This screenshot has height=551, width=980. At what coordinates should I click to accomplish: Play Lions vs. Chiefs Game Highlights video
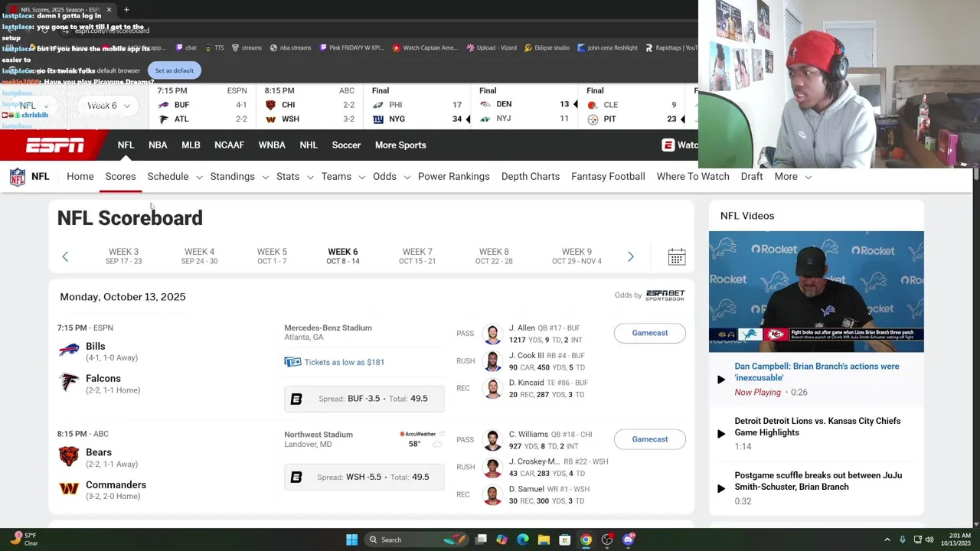pos(721,433)
